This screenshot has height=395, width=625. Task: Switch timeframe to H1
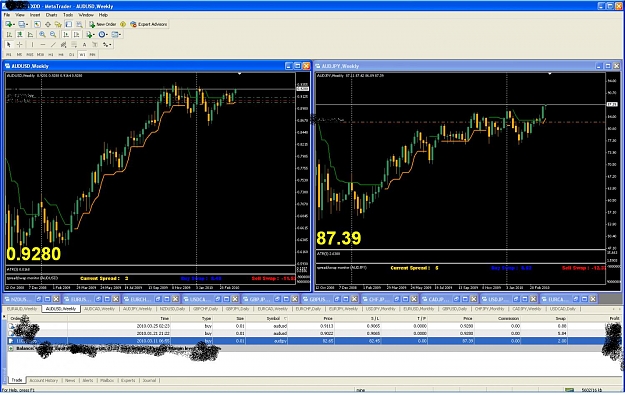click(x=51, y=55)
